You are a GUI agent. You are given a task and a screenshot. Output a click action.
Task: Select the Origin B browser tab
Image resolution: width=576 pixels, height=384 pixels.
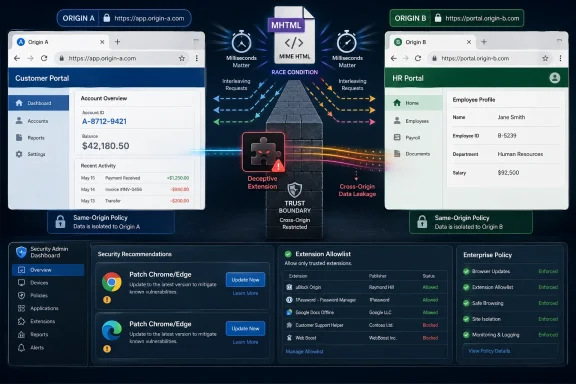432,42
